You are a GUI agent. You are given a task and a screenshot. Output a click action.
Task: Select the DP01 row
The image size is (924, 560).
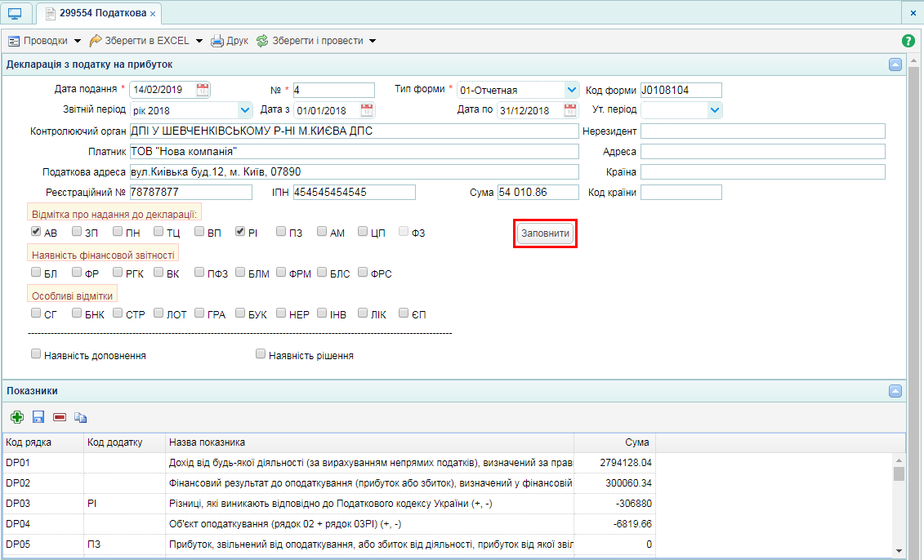[328, 462]
